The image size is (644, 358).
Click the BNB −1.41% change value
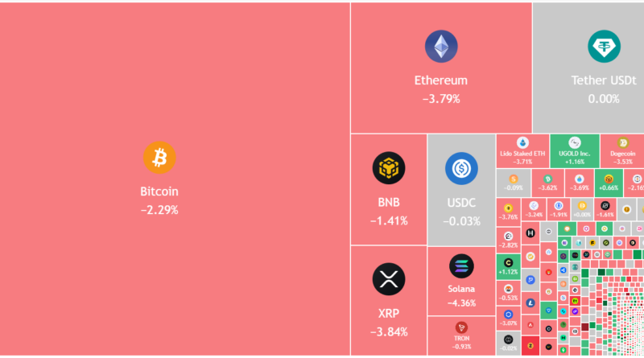[388, 220]
